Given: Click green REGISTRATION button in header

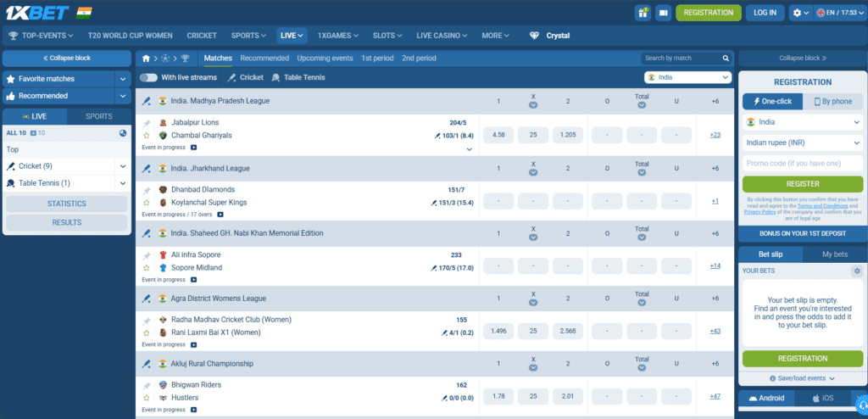Looking at the screenshot, I should 709,12.
